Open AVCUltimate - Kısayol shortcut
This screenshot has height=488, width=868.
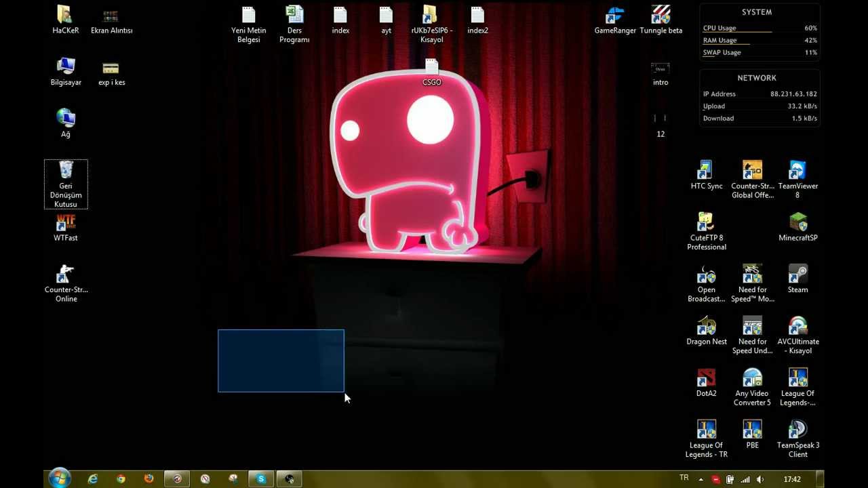[797, 335]
